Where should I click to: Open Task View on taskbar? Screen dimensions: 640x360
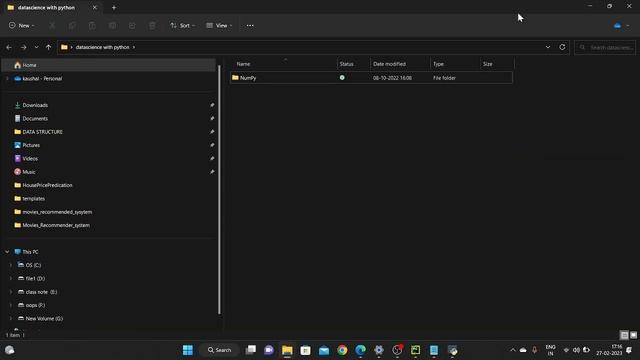(x=251, y=350)
